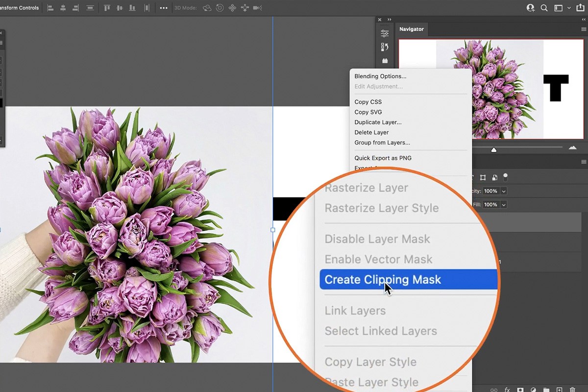Open more align options (three dots)
588x392 pixels.
pos(164,8)
